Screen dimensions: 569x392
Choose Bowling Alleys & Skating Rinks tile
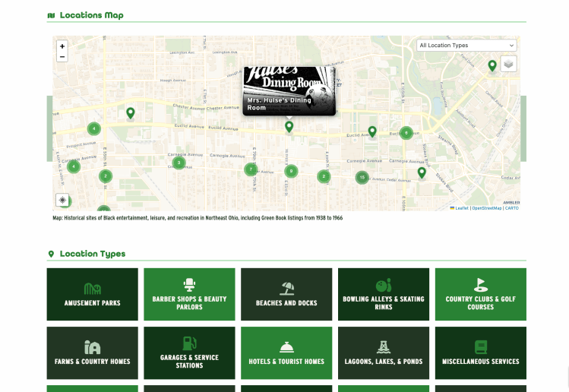(384, 294)
